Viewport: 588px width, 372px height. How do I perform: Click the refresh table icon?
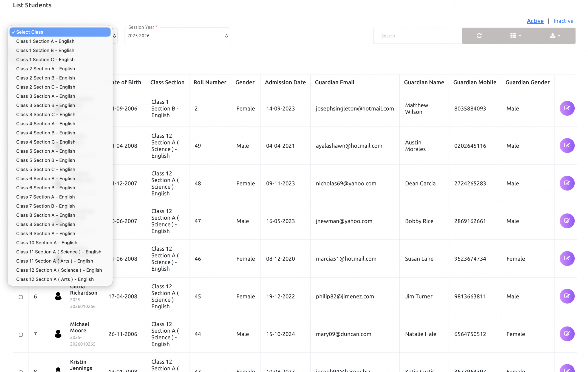479,36
